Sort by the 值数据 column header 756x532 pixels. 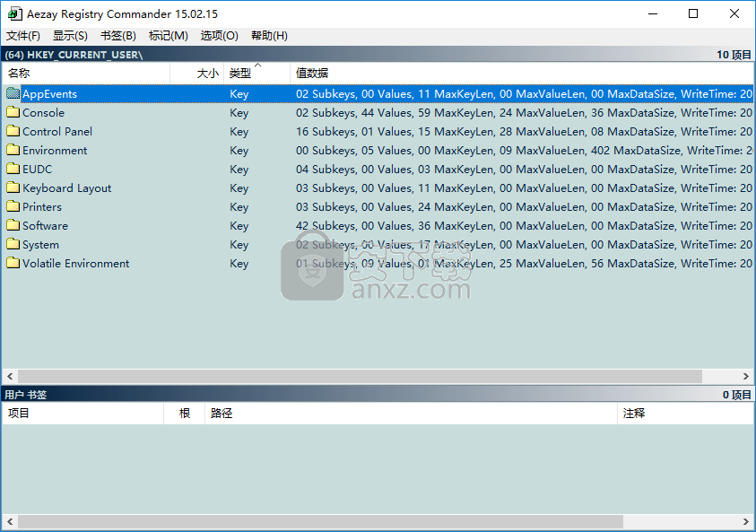pos(522,74)
